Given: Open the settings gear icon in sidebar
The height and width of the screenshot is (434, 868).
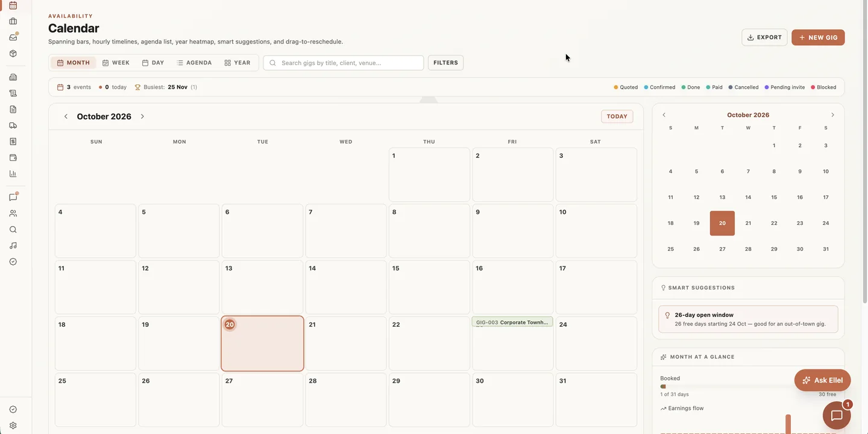Looking at the screenshot, I should pyautogui.click(x=13, y=426).
